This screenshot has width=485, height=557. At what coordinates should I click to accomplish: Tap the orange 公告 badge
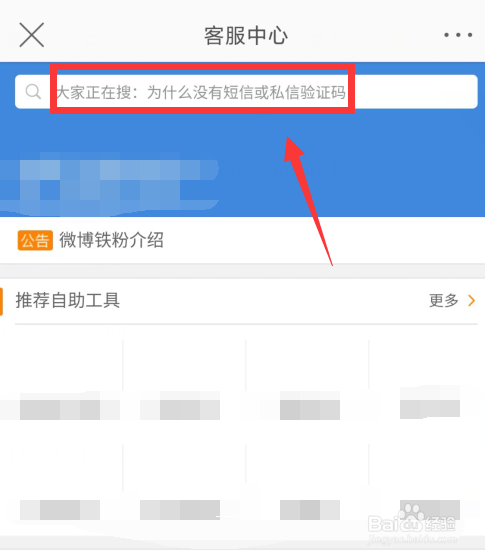pos(35,240)
